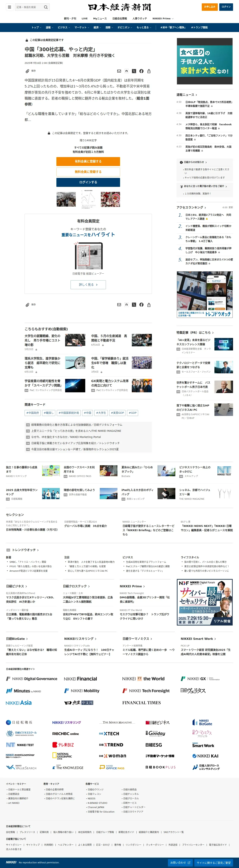
Task: Share by email using icon under the headline
Action: point(119,71)
